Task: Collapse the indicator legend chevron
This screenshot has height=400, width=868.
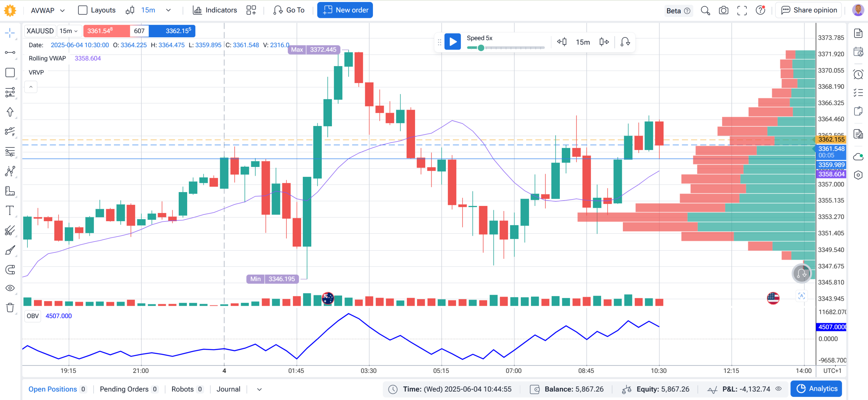Action: pos(31,87)
